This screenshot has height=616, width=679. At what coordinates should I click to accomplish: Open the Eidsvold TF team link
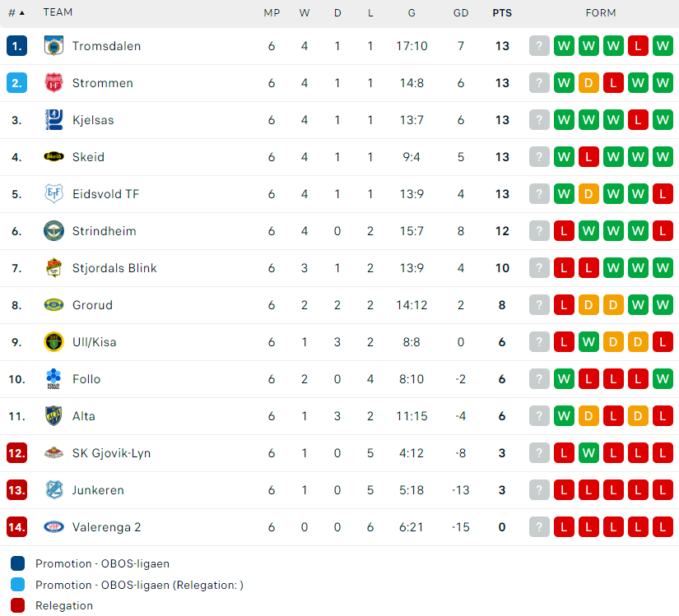105,194
